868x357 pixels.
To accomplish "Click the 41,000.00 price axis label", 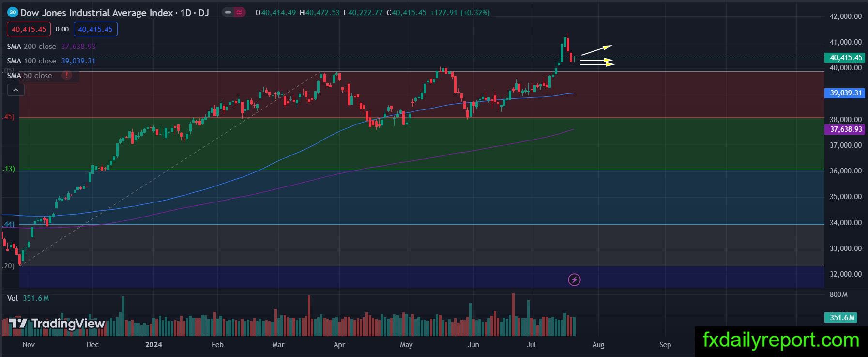I will tap(846, 42).
